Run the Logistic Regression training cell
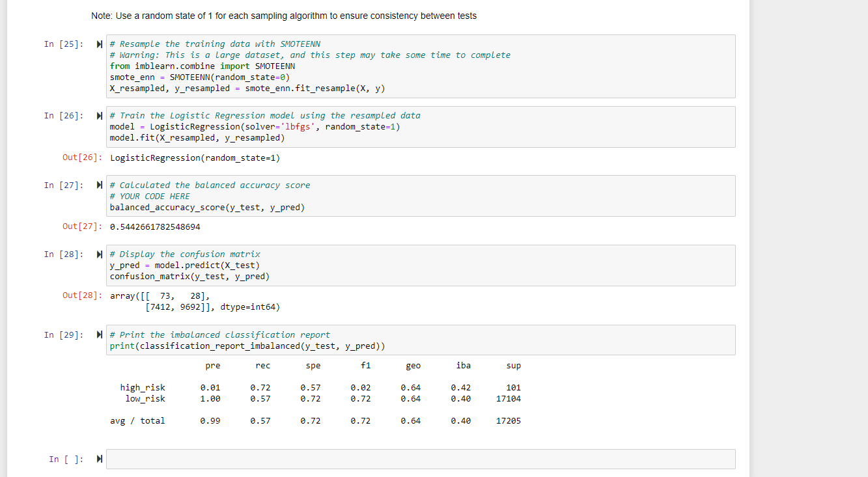 click(99, 116)
